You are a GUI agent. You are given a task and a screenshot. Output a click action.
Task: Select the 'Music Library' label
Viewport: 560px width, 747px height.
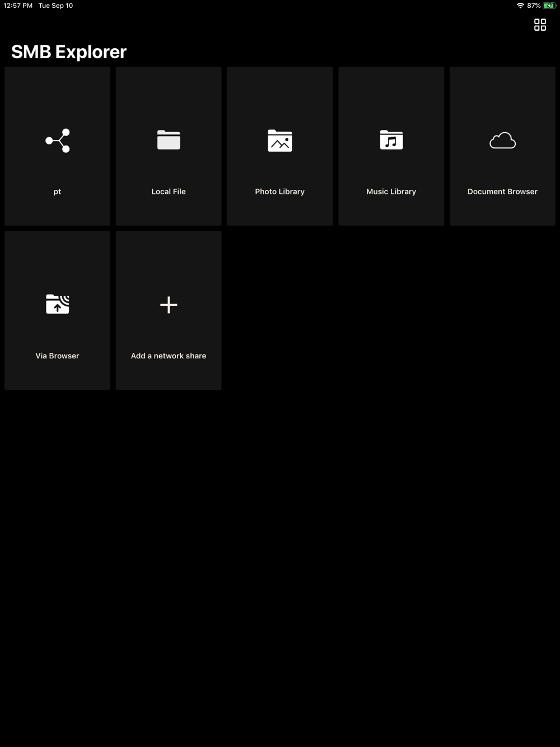click(391, 192)
